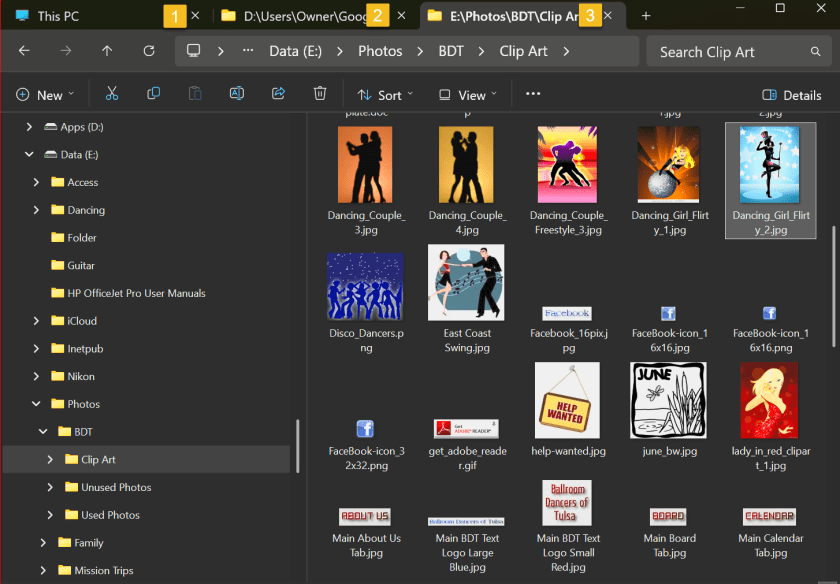
Task: Open the See more ellipsis menu
Action: [x=532, y=94]
